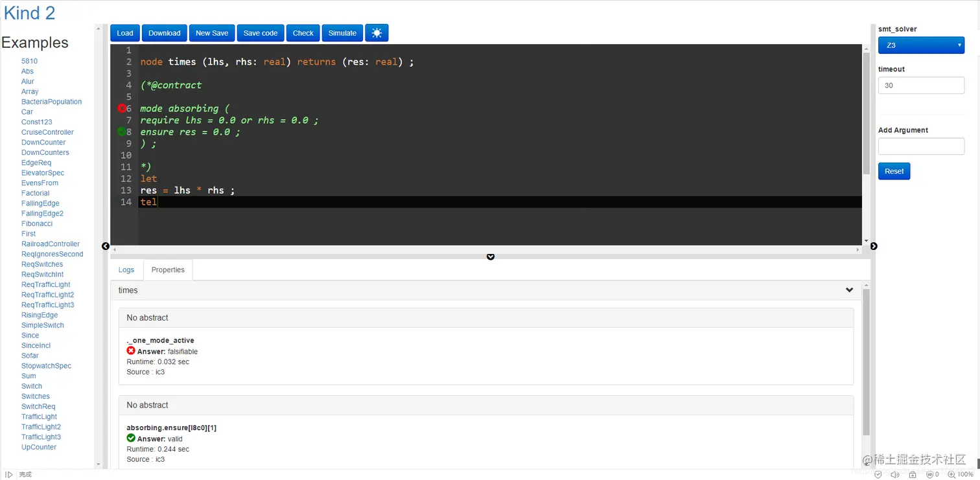Click the properties panel vertical scrollbar

[866, 374]
